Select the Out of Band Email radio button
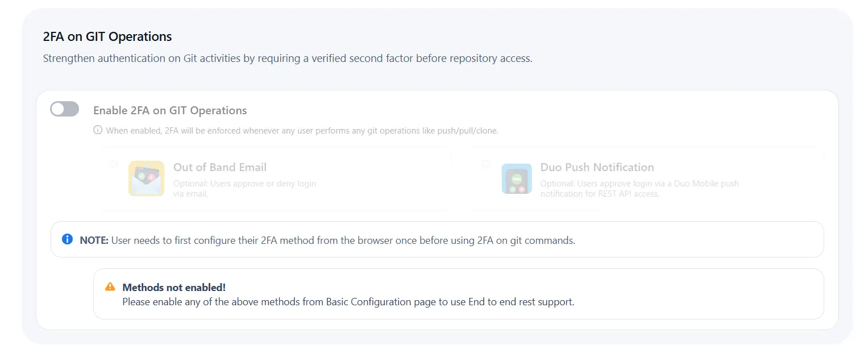Screen dimensions: 868x353 (113, 164)
